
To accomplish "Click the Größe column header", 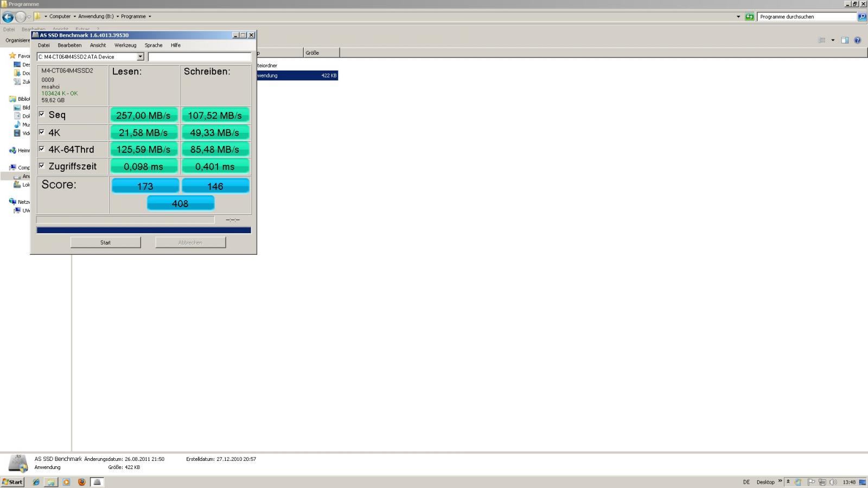I will click(322, 53).
